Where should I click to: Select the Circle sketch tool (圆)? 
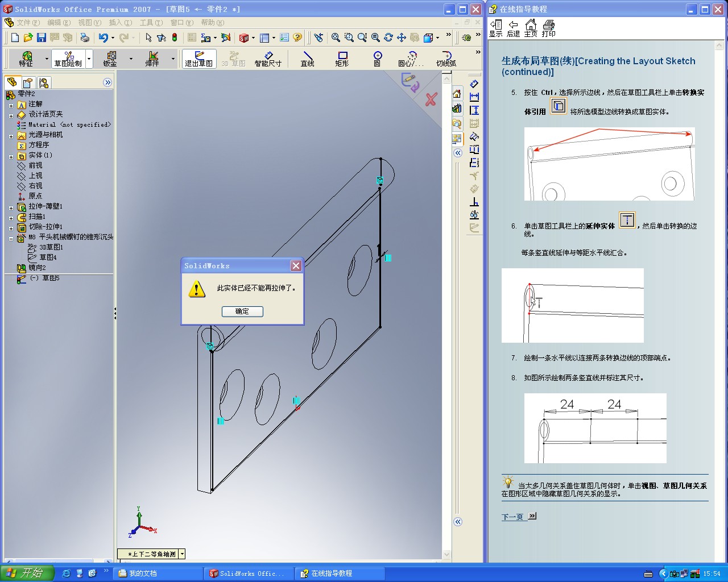point(377,59)
